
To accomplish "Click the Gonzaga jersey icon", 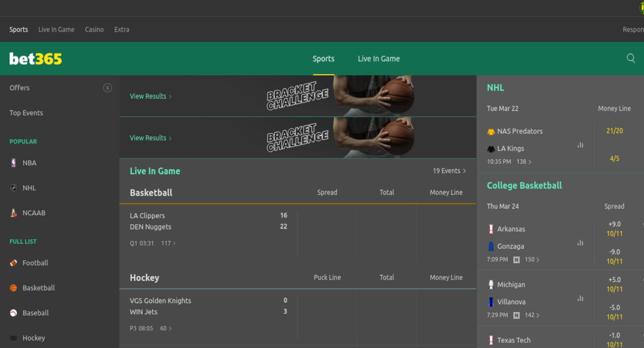I will 491,246.
